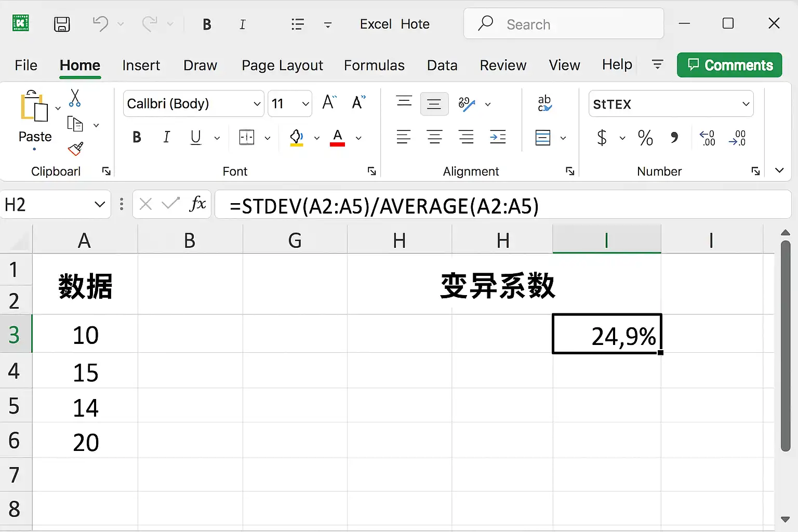Image resolution: width=798 pixels, height=532 pixels.
Task: Open the Formulas tab
Action: point(374,65)
